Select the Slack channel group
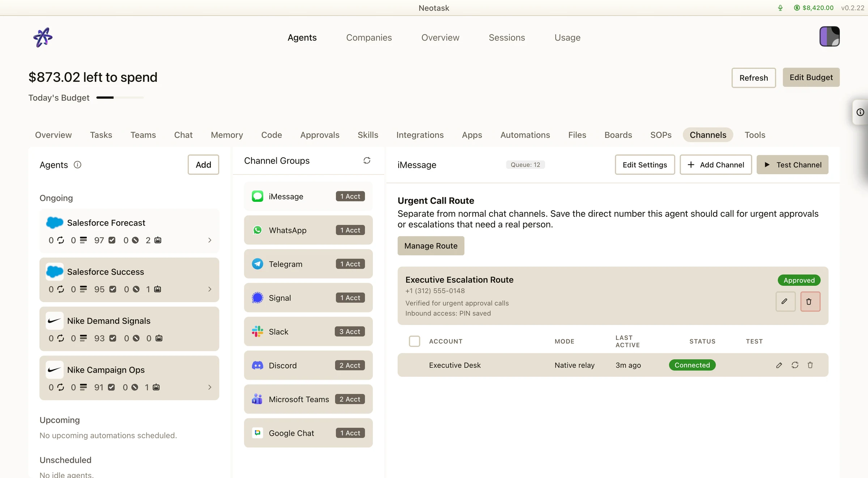This screenshot has height=478, width=868. 308,332
